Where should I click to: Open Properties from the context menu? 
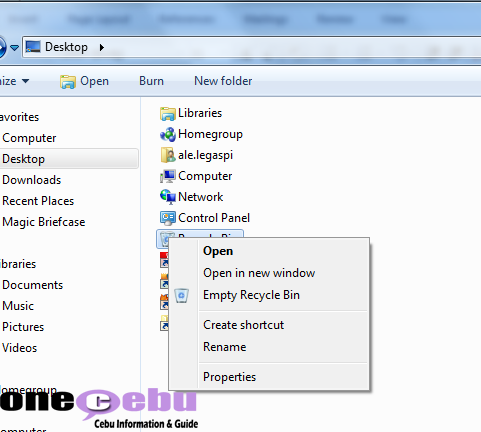click(229, 377)
